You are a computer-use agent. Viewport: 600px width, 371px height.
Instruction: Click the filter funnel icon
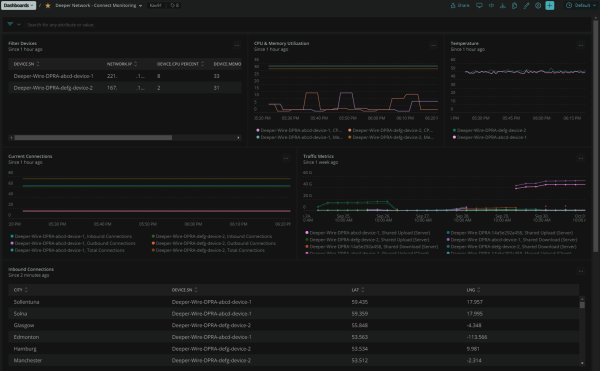[10, 24]
